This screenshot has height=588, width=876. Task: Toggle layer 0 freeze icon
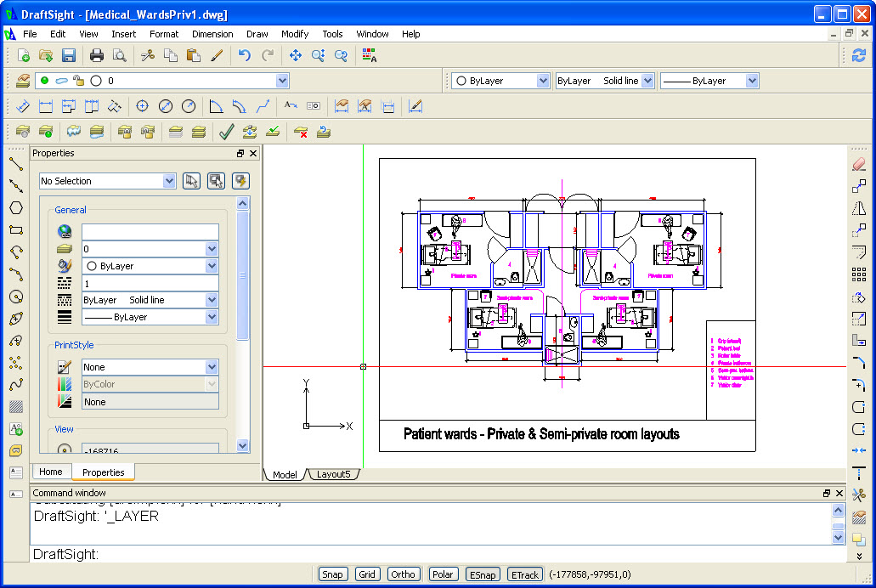(61, 81)
